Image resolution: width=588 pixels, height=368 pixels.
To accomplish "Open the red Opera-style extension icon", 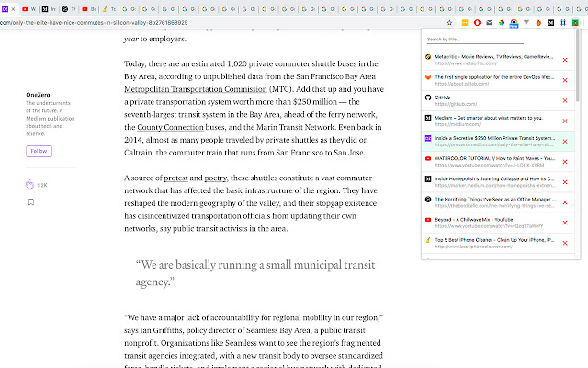I will tap(477, 23).
